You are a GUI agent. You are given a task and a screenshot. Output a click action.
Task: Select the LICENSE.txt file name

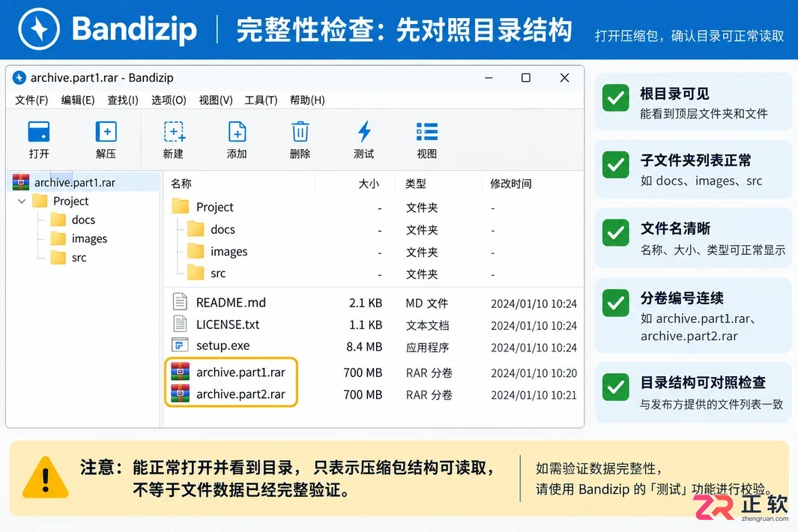click(228, 324)
